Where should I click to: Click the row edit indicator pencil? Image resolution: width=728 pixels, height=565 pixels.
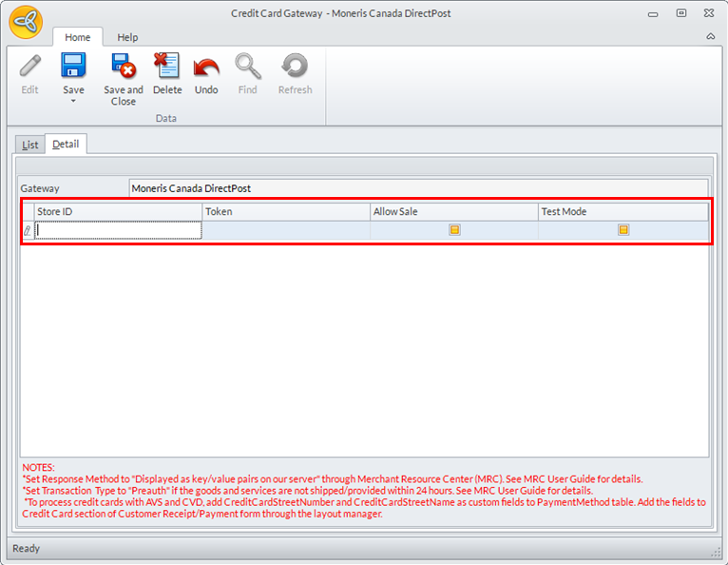[x=28, y=230]
